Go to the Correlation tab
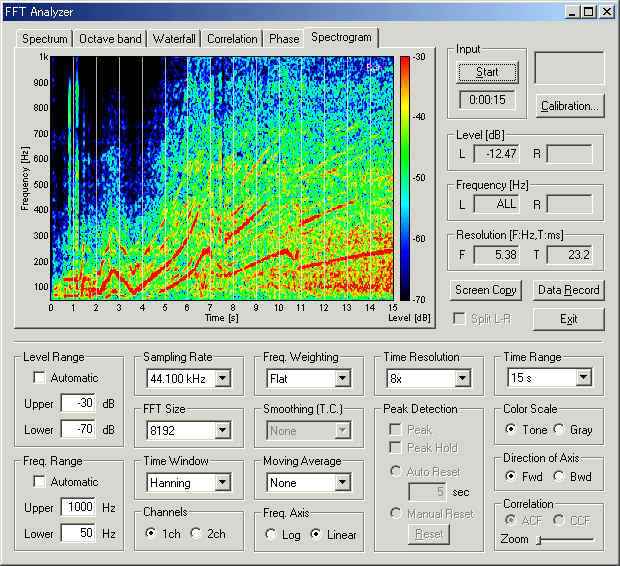 232,39
